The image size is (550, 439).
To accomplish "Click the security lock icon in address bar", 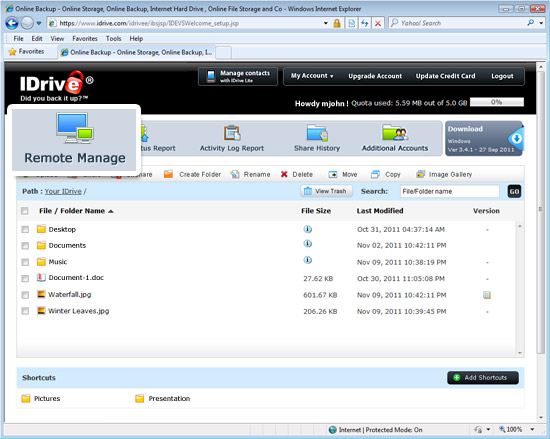I will (x=337, y=23).
